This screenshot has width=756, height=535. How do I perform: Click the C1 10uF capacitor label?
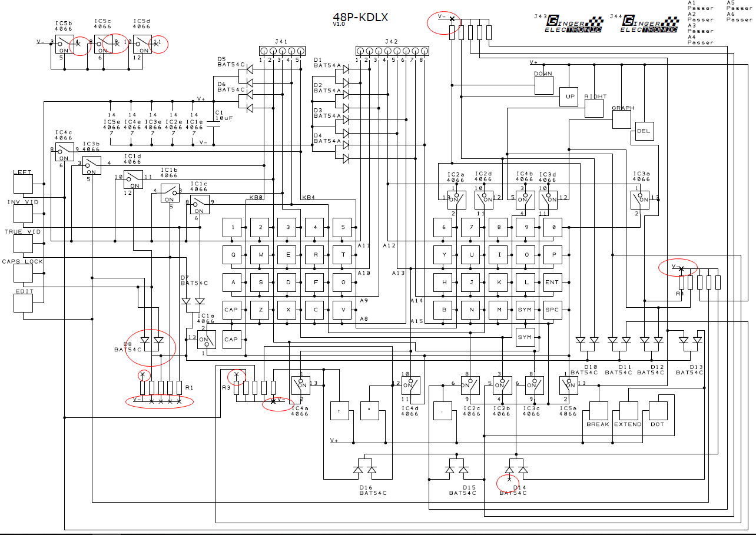click(x=224, y=115)
